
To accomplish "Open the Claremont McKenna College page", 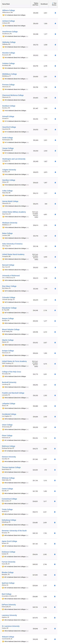I will coord(13,95).
